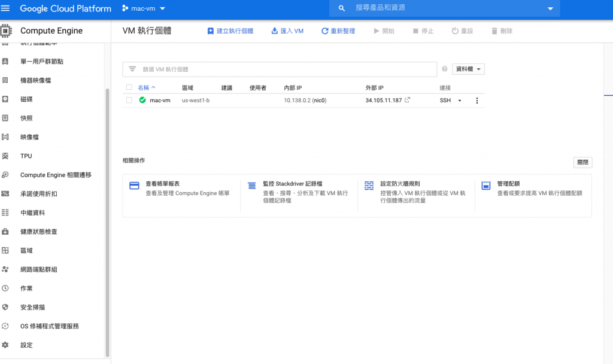
Task: Click the 中繼資料 metadata sidebar icon
Action: tap(5, 213)
